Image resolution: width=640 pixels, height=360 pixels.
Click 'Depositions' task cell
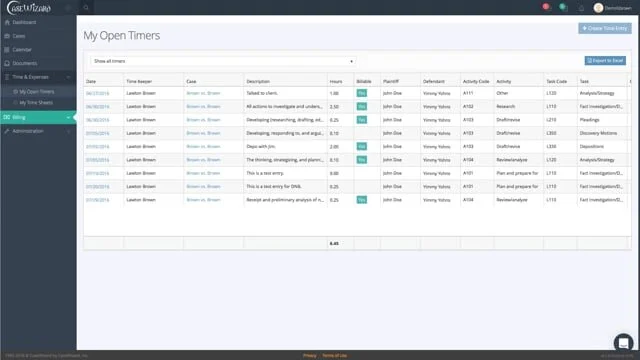592,147
